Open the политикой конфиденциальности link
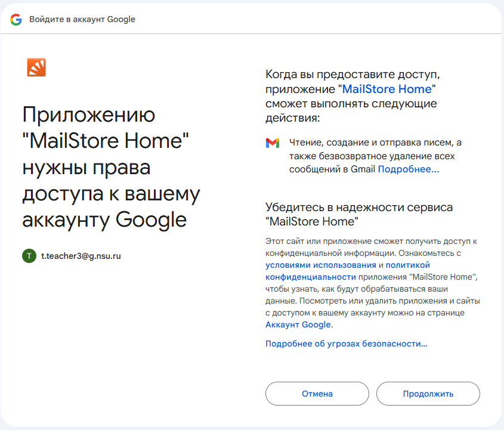The width and height of the screenshot is (504, 430). tap(348, 271)
